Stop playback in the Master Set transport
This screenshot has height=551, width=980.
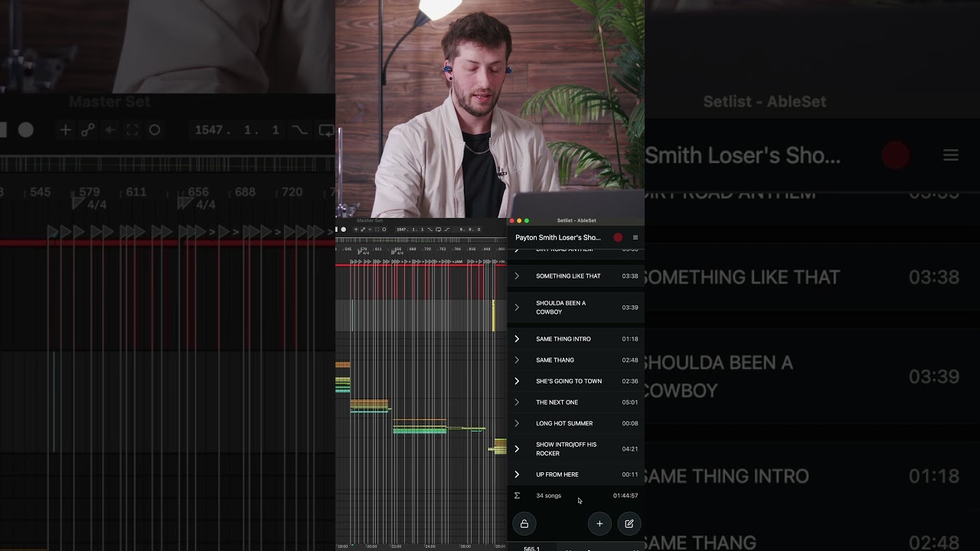(x=336, y=230)
